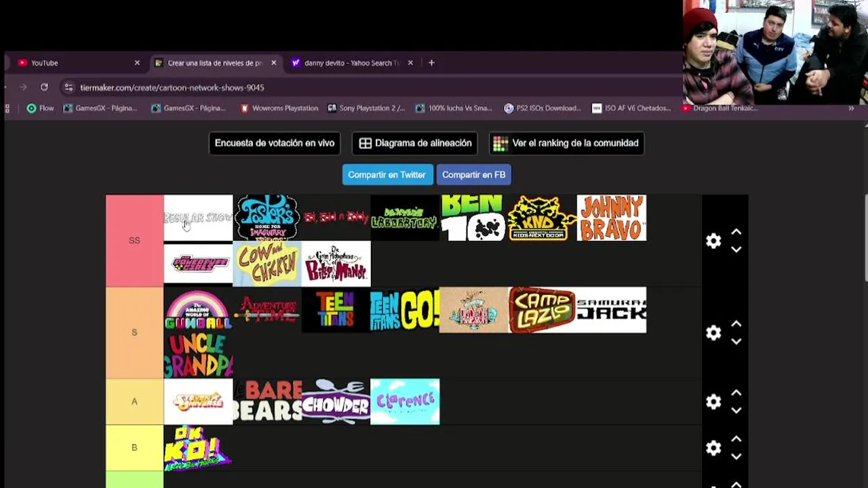The image size is (868, 488).
Task: Open settings gear for B tier row
Action: pos(713,448)
